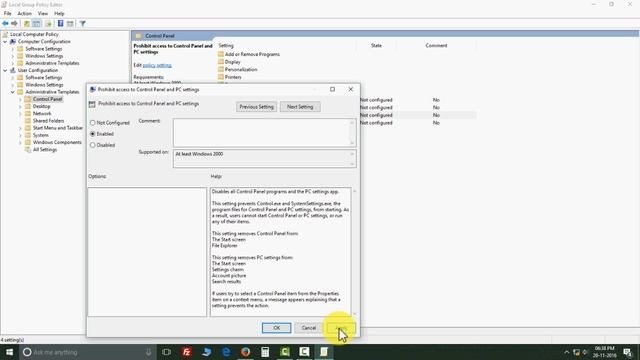This screenshot has width=640, height=360.
Task: Click the Shared Folders folder icon in the tree
Action: tap(28, 121)
